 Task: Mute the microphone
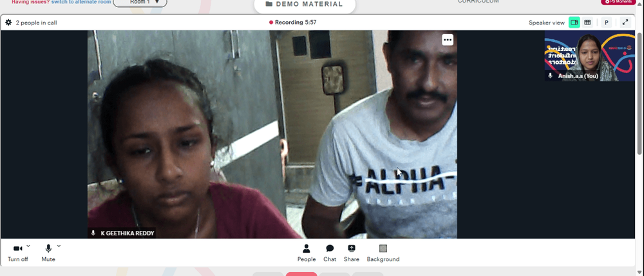point(48,253)
